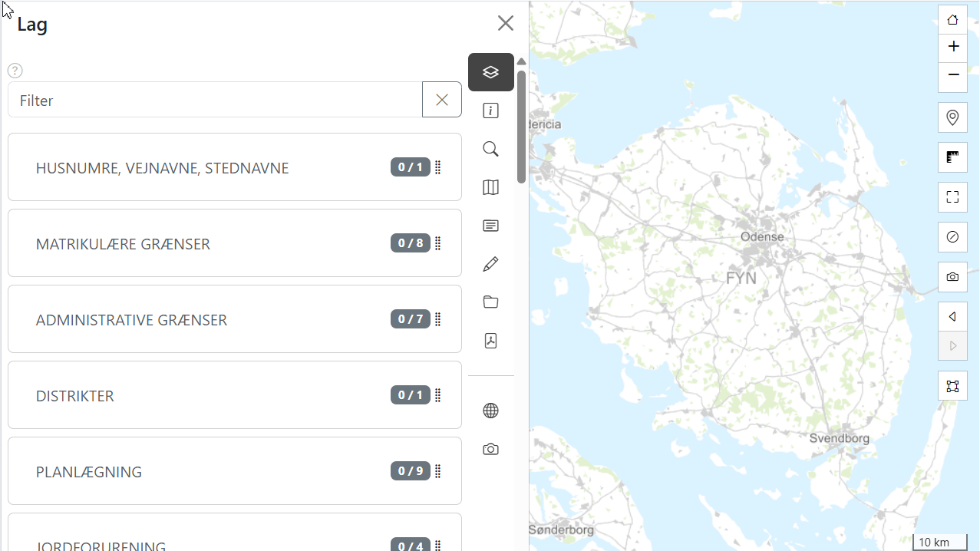The image size is (980, 551).
Task: Activate the ruler measurement tool
Action: coord(952,157)
